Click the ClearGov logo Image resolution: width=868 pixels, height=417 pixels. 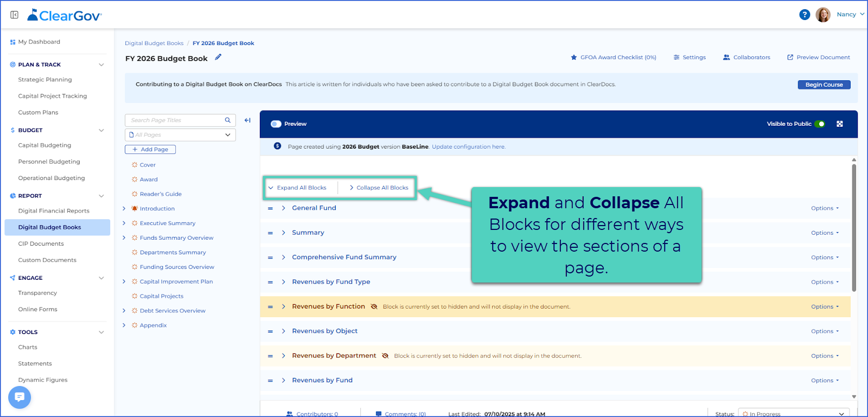[x=65, y=15]
